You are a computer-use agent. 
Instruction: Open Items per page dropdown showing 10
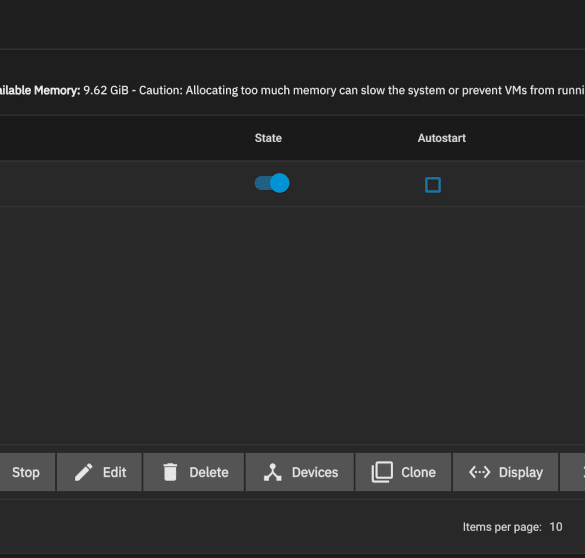(x=556, y=527)
